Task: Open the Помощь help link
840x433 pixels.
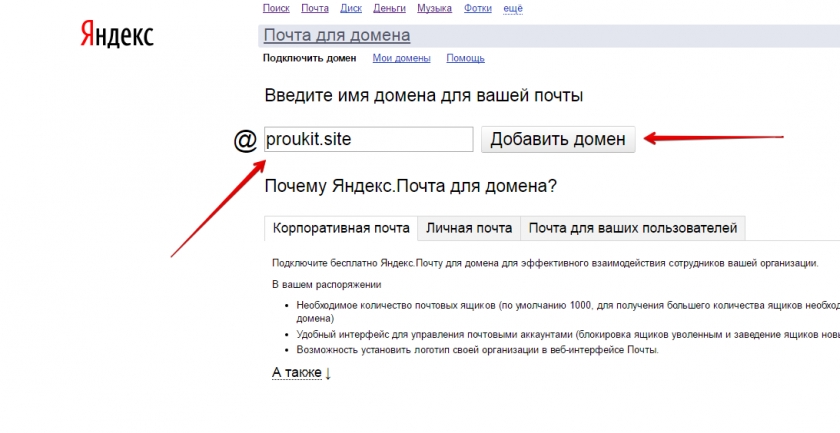Action: [x=465, y=58]
